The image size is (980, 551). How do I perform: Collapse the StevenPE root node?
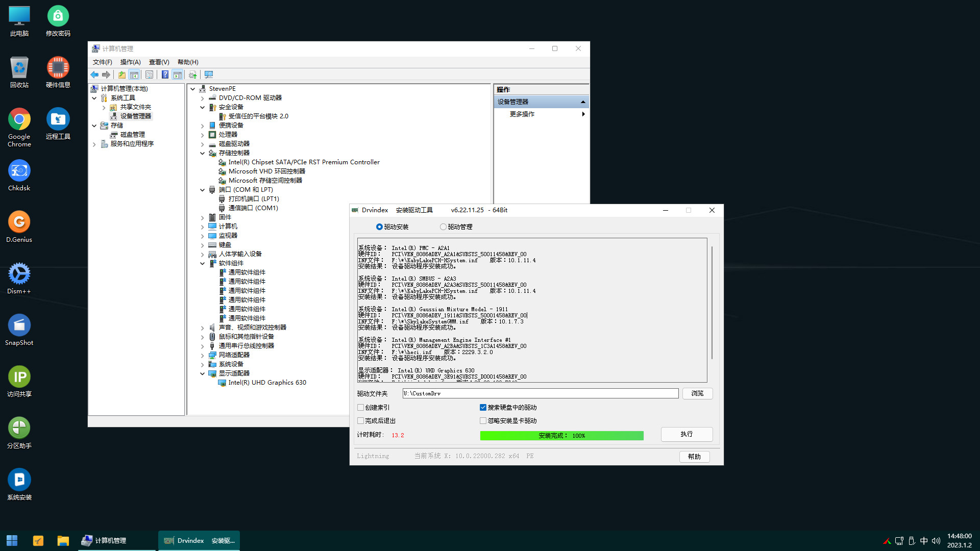(x=193, y=89)
